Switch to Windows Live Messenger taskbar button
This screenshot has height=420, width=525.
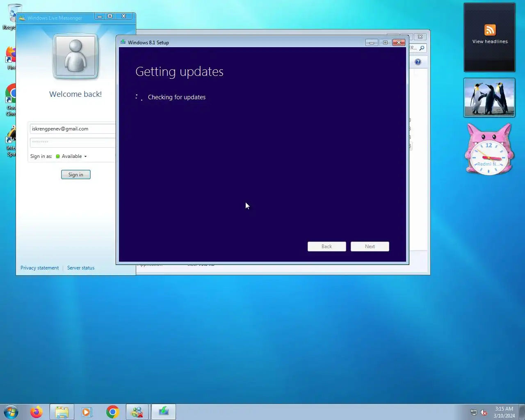[x=137, y=412]
